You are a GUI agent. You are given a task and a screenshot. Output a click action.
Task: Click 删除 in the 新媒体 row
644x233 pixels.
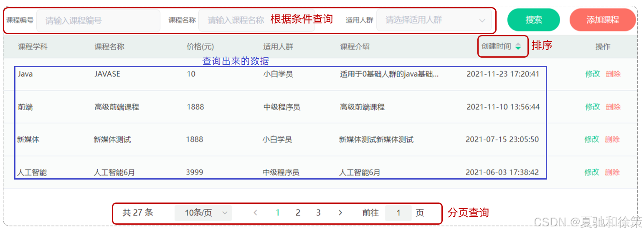pos(612,139)
